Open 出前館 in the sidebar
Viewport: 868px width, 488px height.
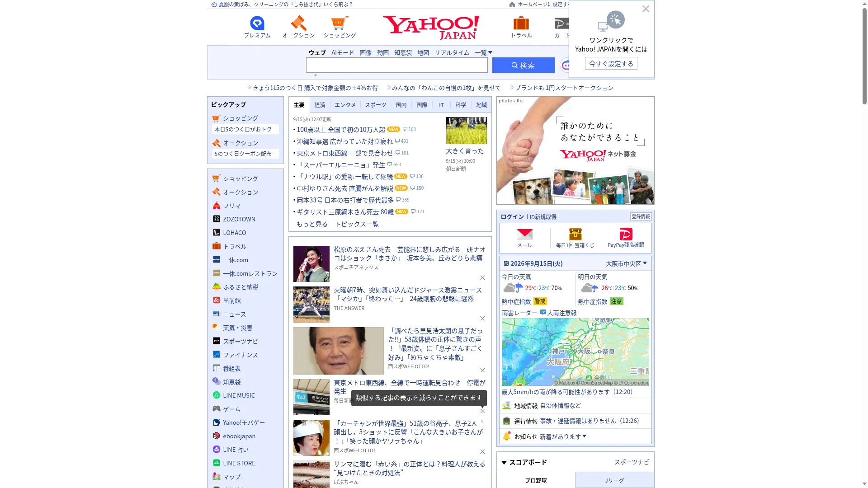(x=231, y=300)
